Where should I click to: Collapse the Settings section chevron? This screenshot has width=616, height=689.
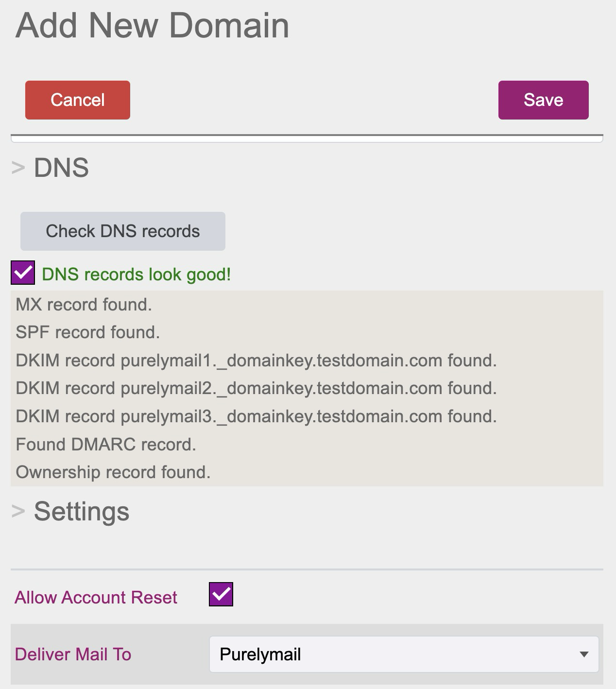point(18,511)
